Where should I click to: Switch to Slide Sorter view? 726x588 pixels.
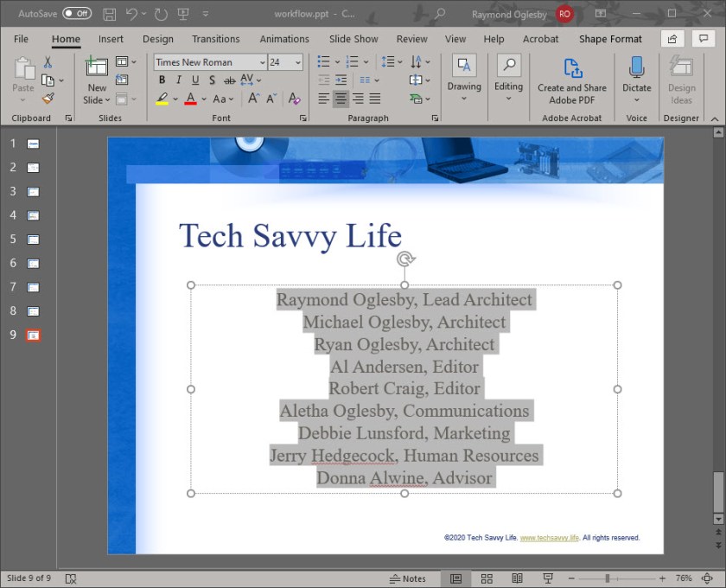point(487,578)
